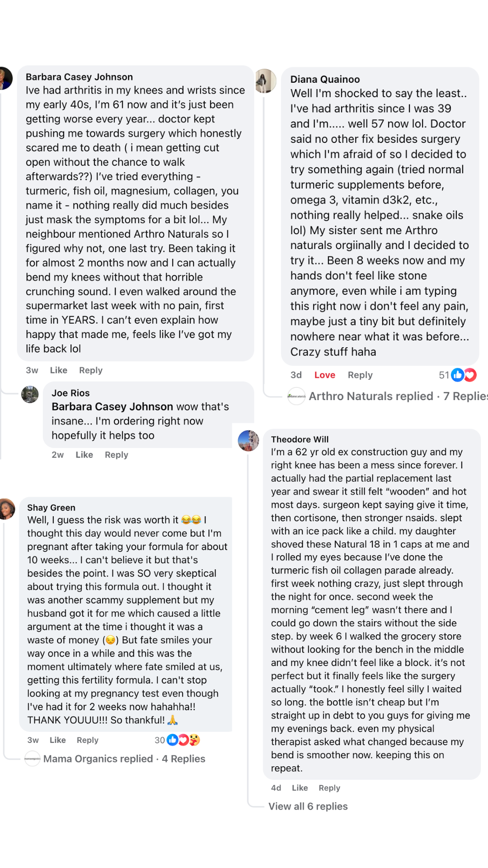Viewport: 488px width, 868px height.
Task: Like Barbara Casey Johnson's comment
Action: tap(58, 370)
